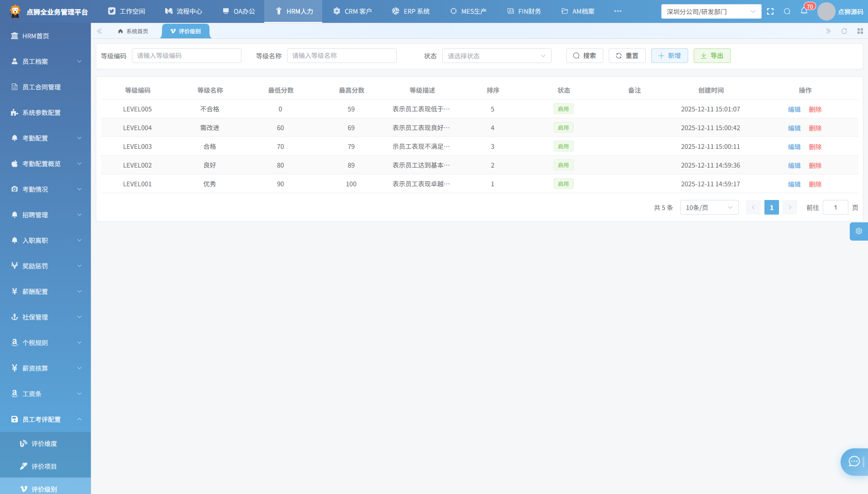Open the notification bell with badge 70
The width and height of the screenshot is (868, 494).
(804, 11)
